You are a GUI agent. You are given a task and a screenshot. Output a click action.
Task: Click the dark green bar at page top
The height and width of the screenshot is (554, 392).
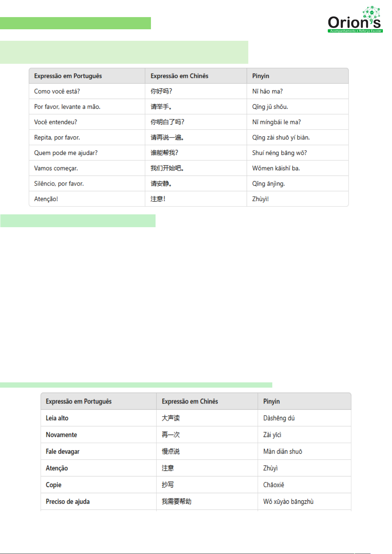coord(75,23)
